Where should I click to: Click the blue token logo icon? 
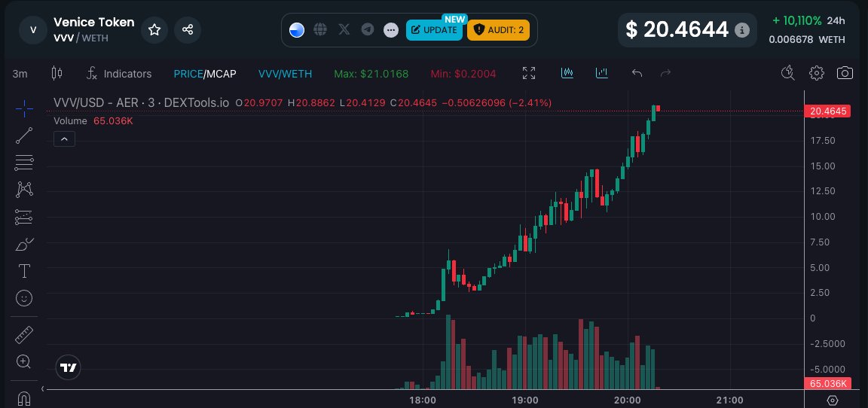tap(297, 30)
